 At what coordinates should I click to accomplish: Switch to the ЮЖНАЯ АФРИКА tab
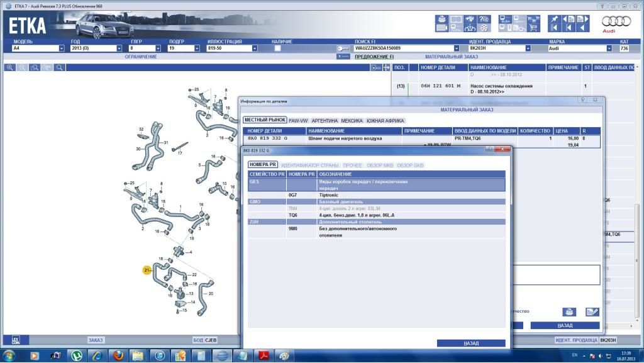pyautogui.click(x=386, y=121)
